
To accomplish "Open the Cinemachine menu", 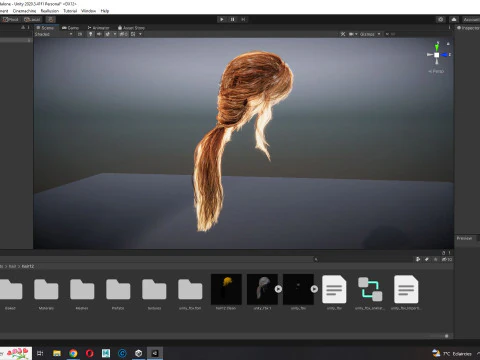I will coord(24,11).
